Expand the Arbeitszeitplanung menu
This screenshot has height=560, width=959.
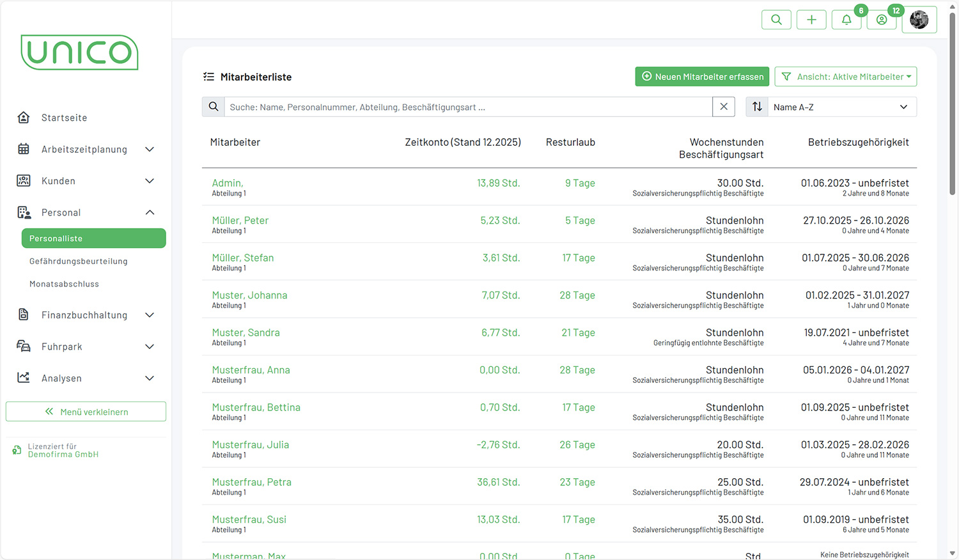click(150, 150)
